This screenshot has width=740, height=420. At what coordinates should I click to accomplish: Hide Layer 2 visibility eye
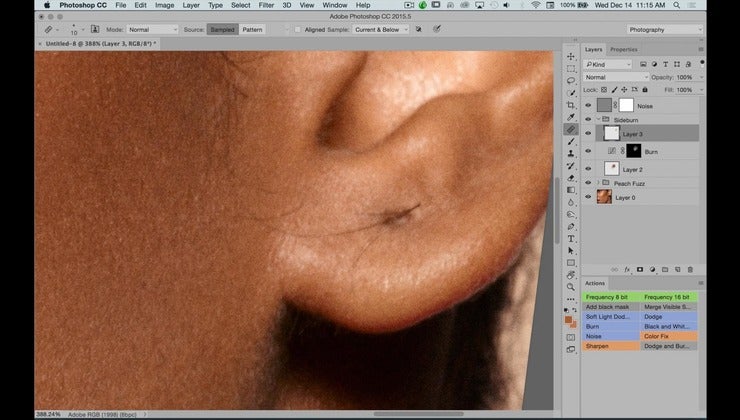tap(588, 169)
